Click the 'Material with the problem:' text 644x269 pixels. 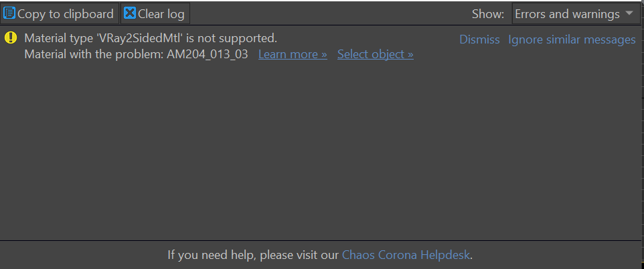[x=94, y=54]
